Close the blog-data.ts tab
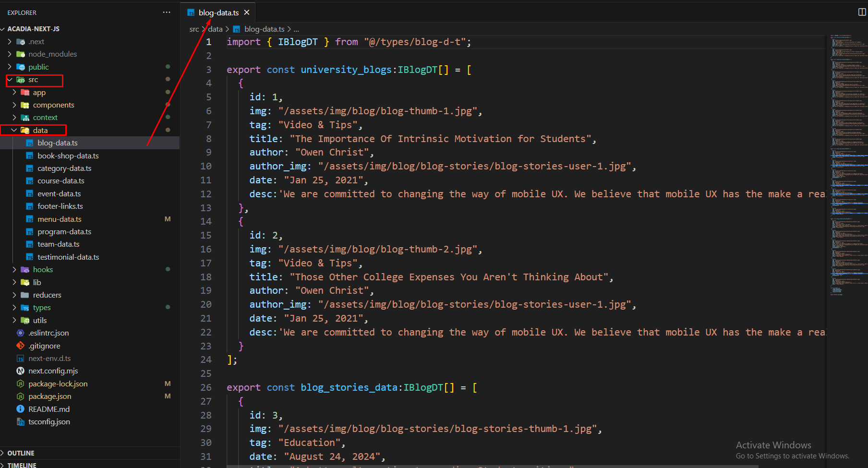Screen dimensions: 868x468 247,12
